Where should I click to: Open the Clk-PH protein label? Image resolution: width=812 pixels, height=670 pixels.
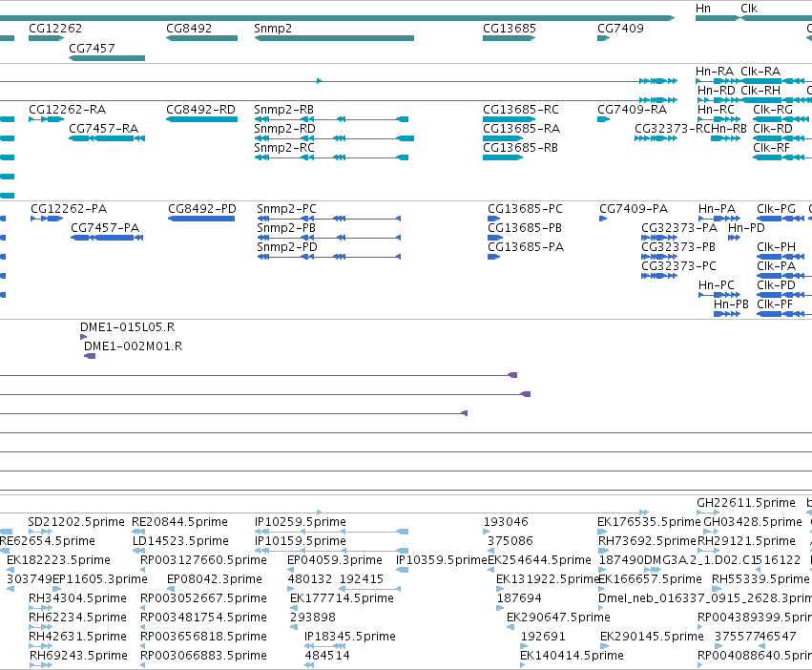[777, 247]
